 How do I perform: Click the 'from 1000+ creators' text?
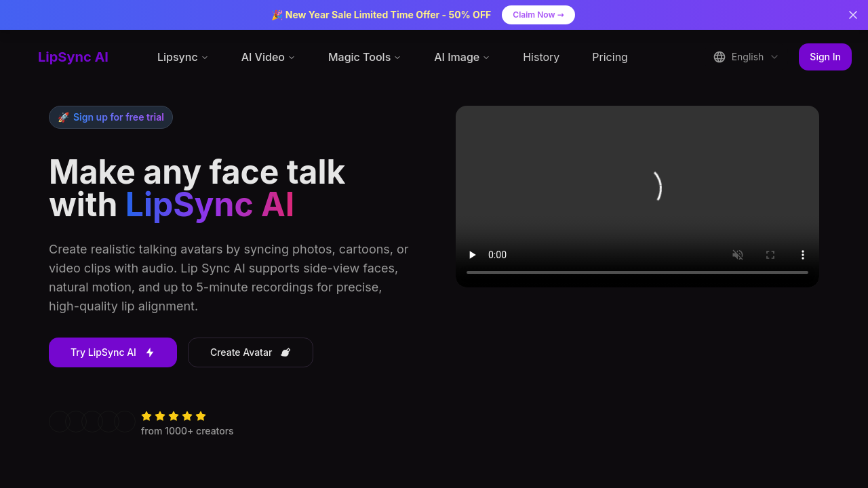coord(187,431)
